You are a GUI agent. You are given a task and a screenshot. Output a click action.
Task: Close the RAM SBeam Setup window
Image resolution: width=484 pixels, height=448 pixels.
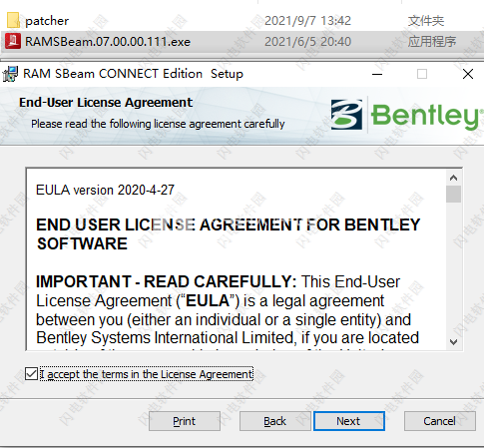click(x=468, y=74)
